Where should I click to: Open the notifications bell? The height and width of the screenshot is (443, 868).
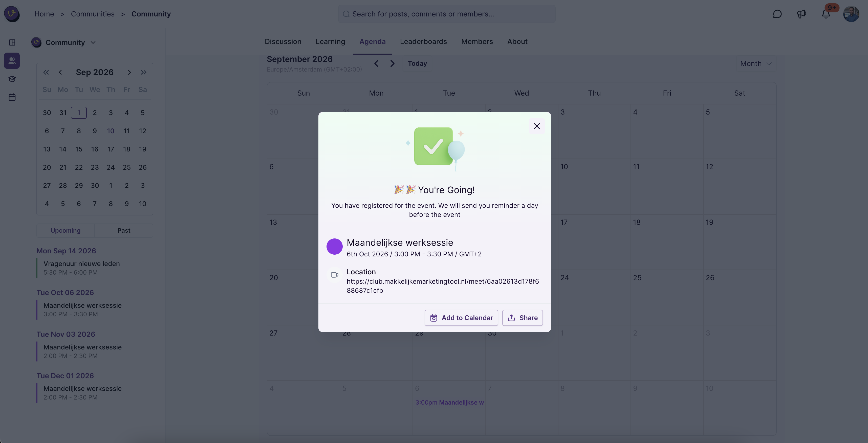point(826,14)
